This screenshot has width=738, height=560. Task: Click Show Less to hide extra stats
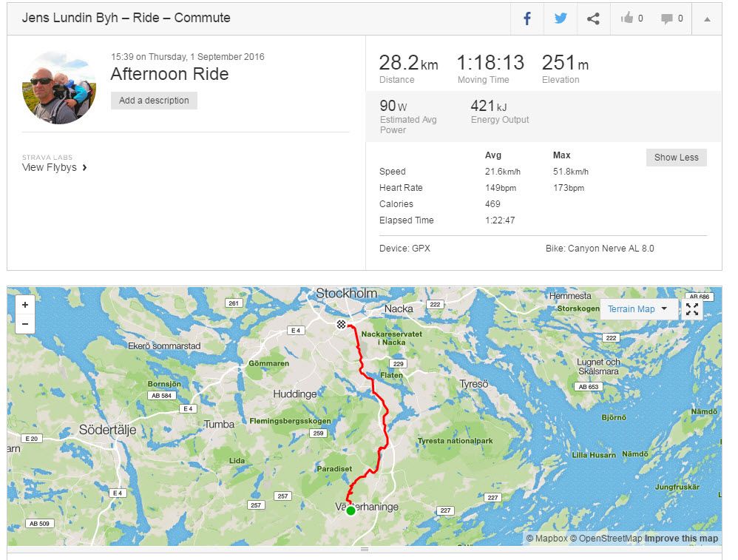coord(676,157)
